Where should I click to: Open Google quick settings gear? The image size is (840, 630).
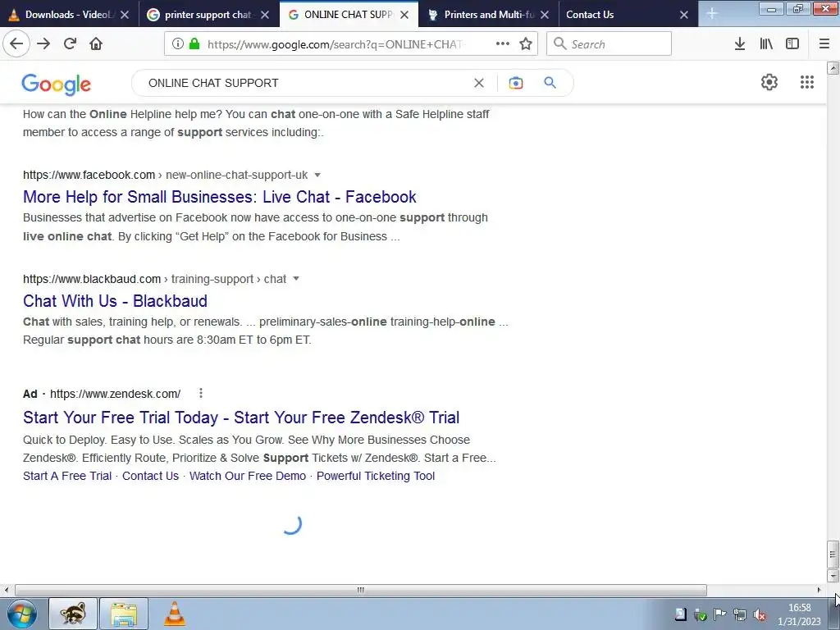point(769,82)
